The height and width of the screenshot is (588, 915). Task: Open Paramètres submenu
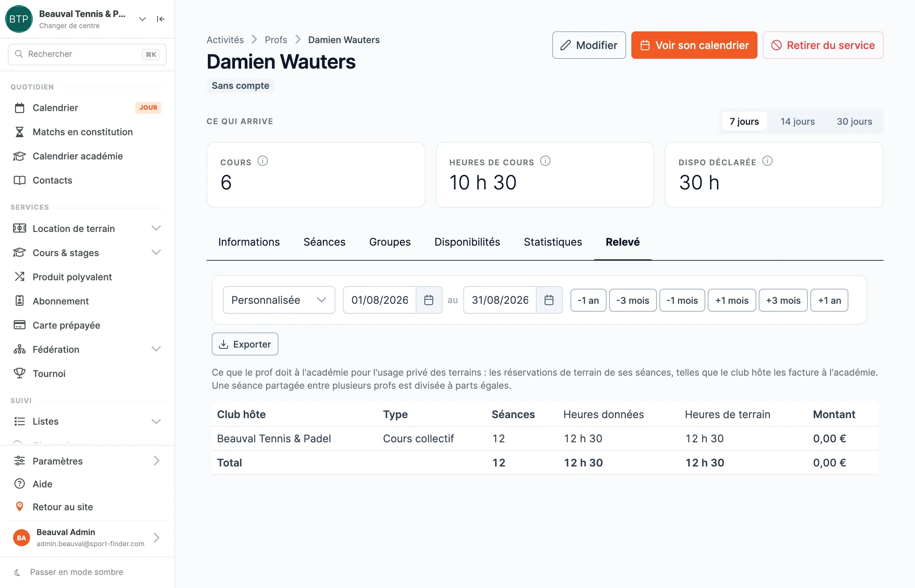click(87, 461)
